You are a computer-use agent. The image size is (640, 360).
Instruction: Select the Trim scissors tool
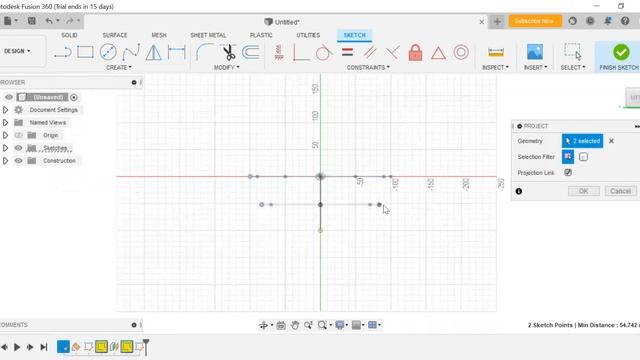point(229,52)
